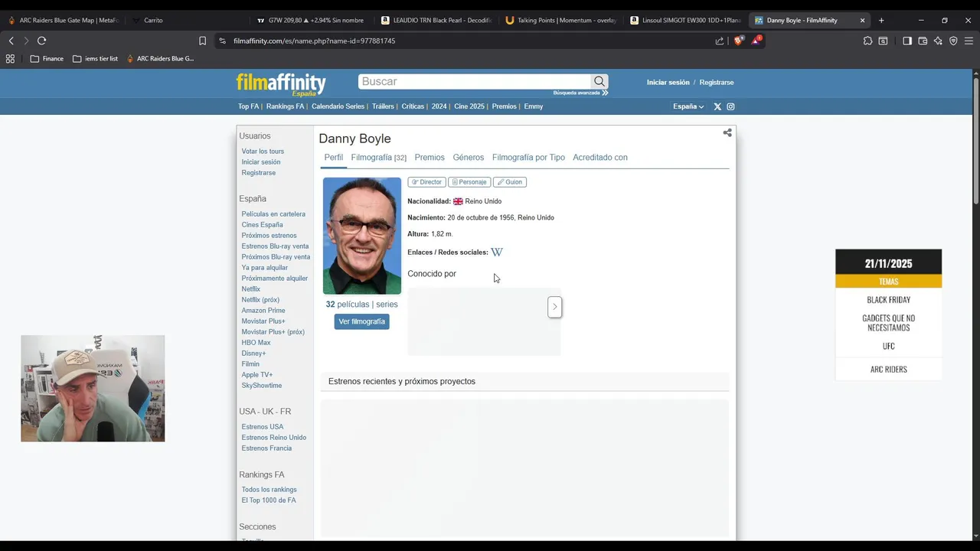The image size is (980, 551).
Task: Open Calendario Series menu item
Action: point(338,106)
